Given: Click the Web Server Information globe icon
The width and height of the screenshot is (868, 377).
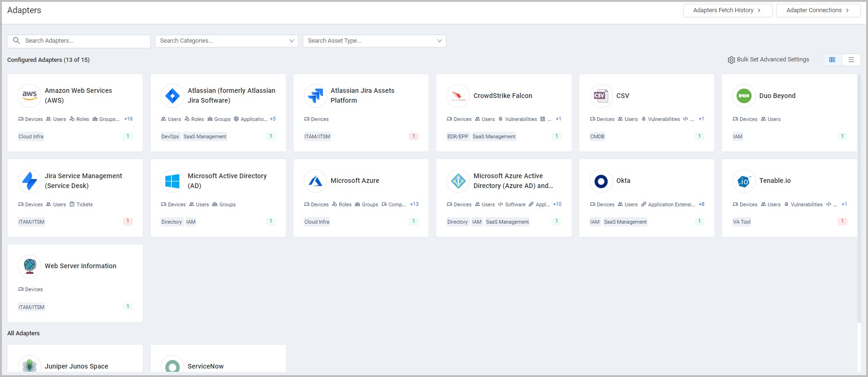Looking at the screenshot, I should 30,266.
